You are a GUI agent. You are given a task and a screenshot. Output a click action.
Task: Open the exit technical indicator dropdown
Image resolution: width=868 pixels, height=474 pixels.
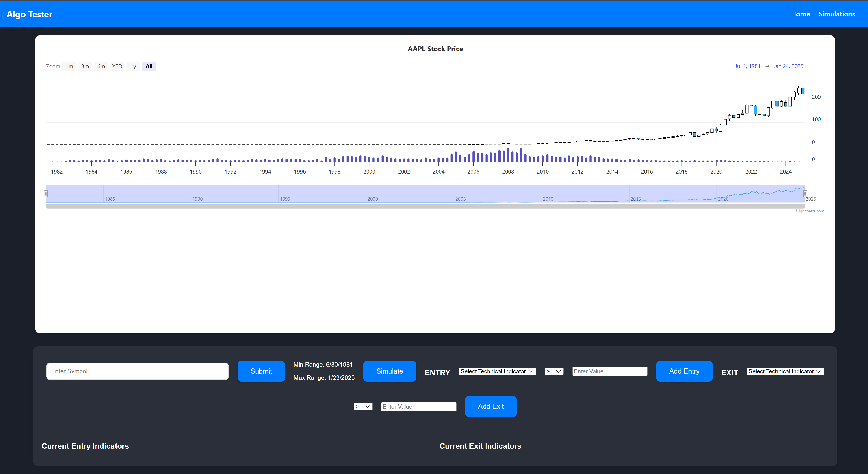(785, 371)
